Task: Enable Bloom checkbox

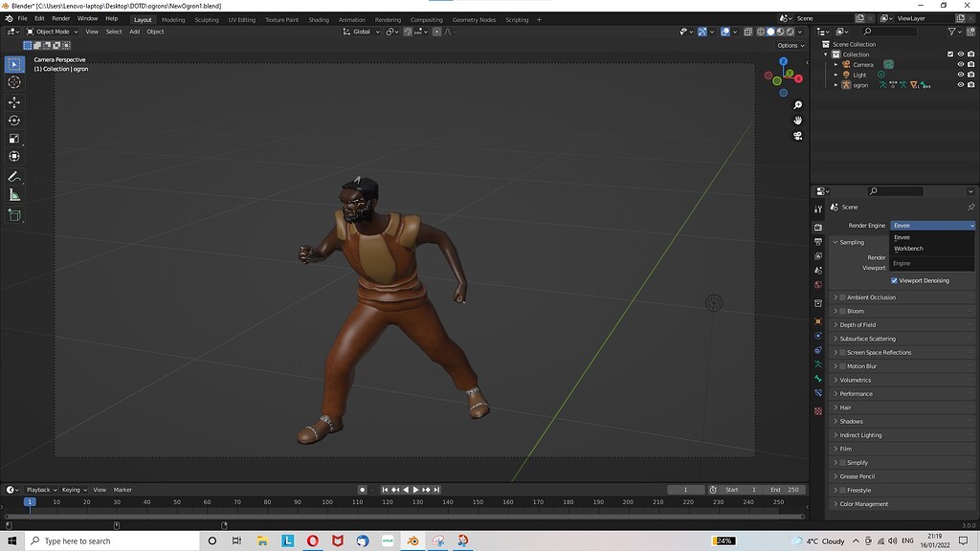Action: pyautogui.click(x=842, y=311)
